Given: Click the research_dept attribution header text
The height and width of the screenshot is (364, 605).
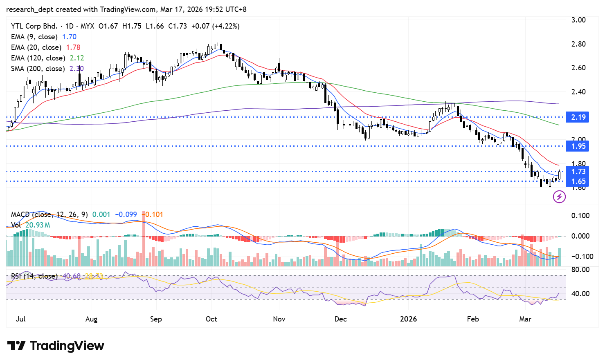Looking at the screenshot, I should pos(126,9).
